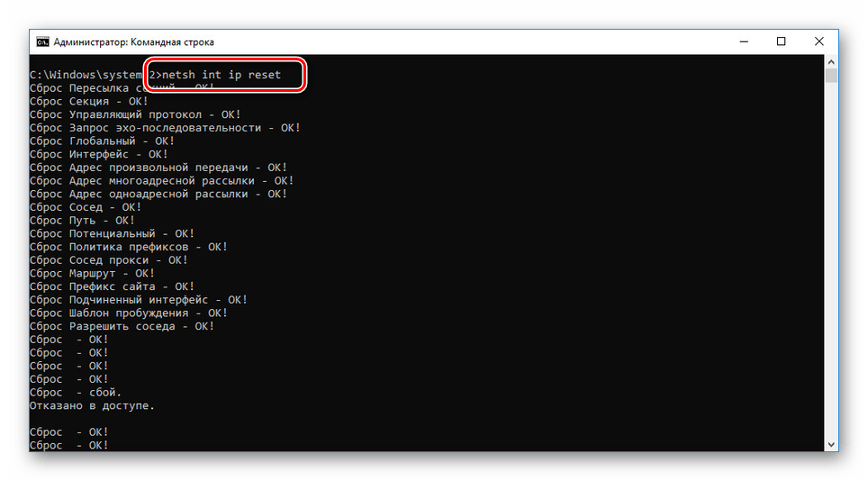
Task: Click the empty scrollbar track below thumb
Action: (x=831, y=260)
